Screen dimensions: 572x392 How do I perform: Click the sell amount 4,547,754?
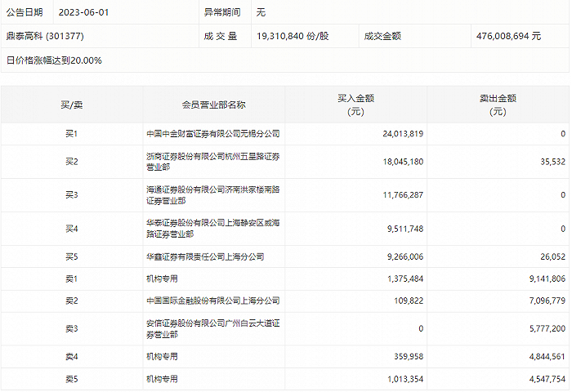pos(547,379)
